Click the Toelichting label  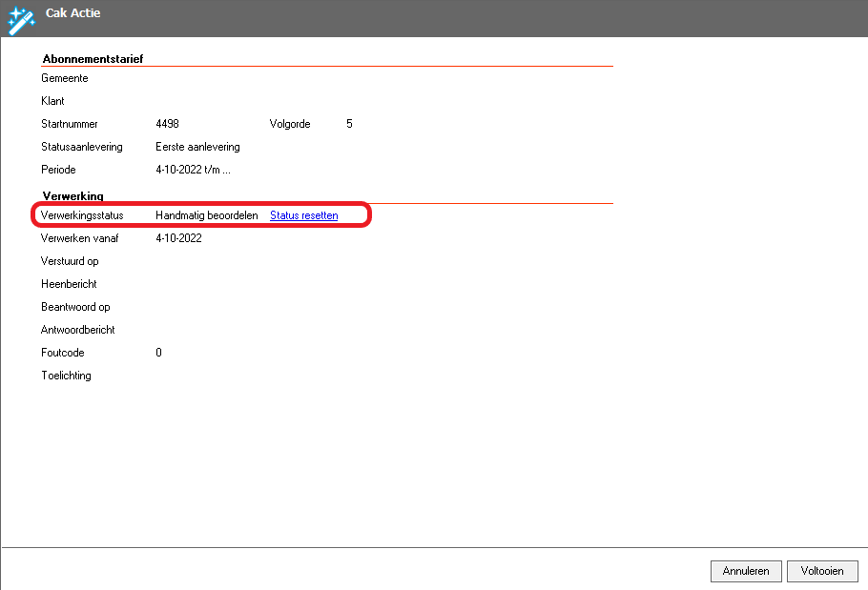point(66,376)
